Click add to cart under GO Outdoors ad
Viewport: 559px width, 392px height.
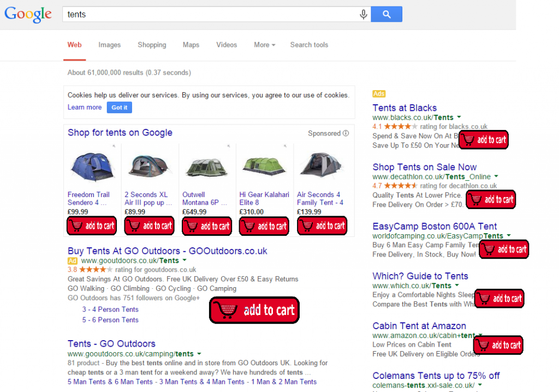pos(254,310)
